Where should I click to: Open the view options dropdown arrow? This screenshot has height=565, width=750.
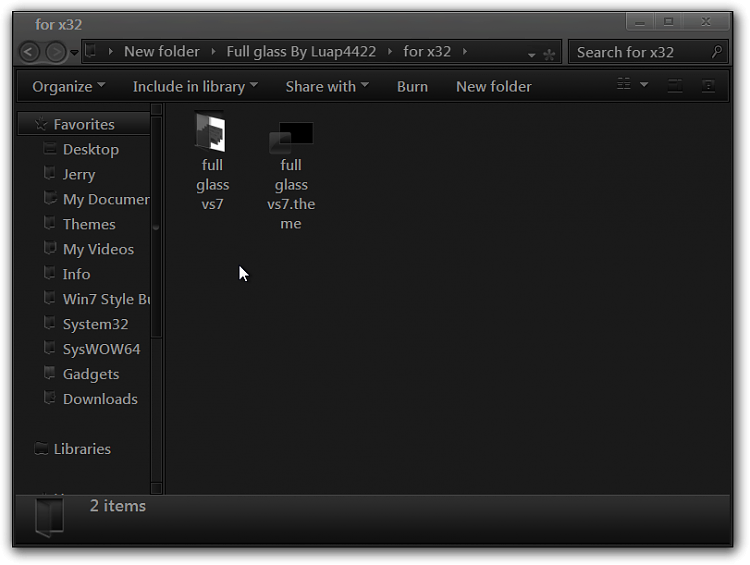click(x=644, y=85)
